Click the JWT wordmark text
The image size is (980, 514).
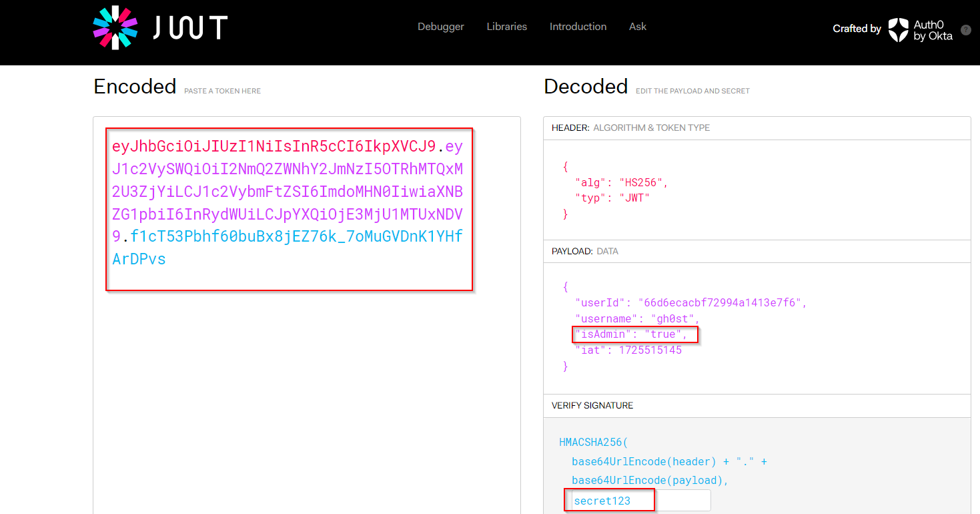[x=189, y=27]
